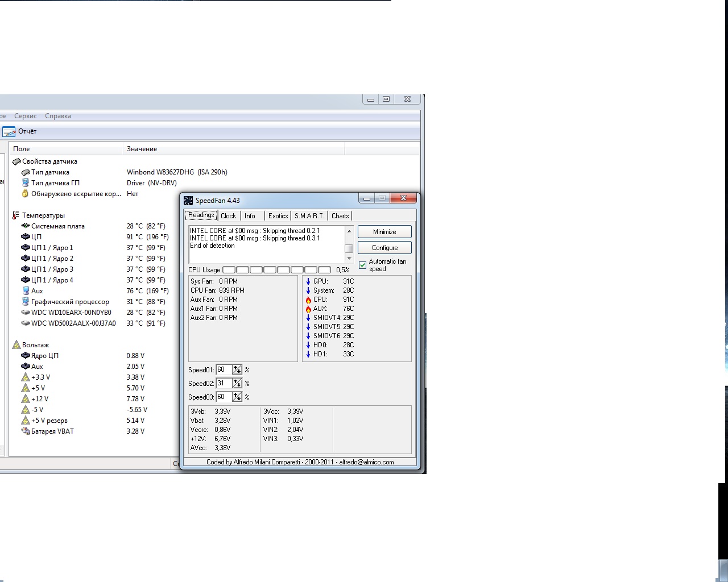
Task: Click the warning icon next to Вольтаж
Action: coord(16,345)
